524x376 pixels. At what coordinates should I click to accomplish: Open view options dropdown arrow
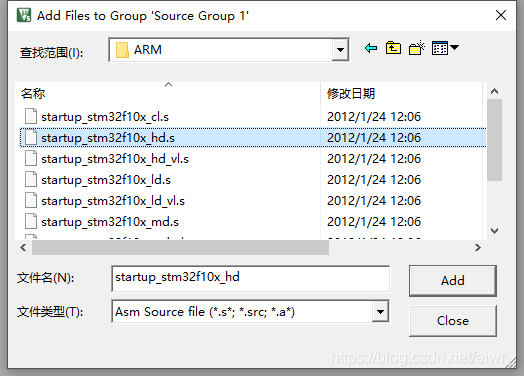coord(454,47)
